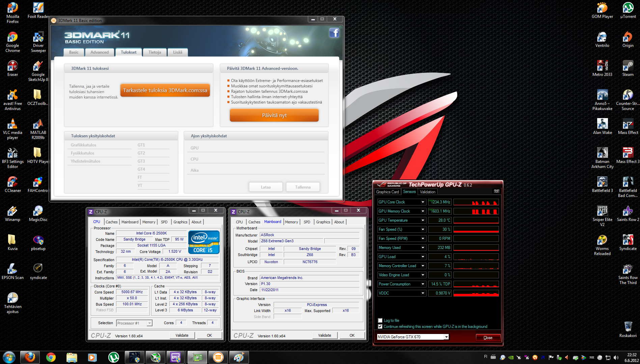Image resolution: width=640 pixels, height=364 pixels.
Task: Click the GPU Core Clock history graph
Action: tap(476, 202)
